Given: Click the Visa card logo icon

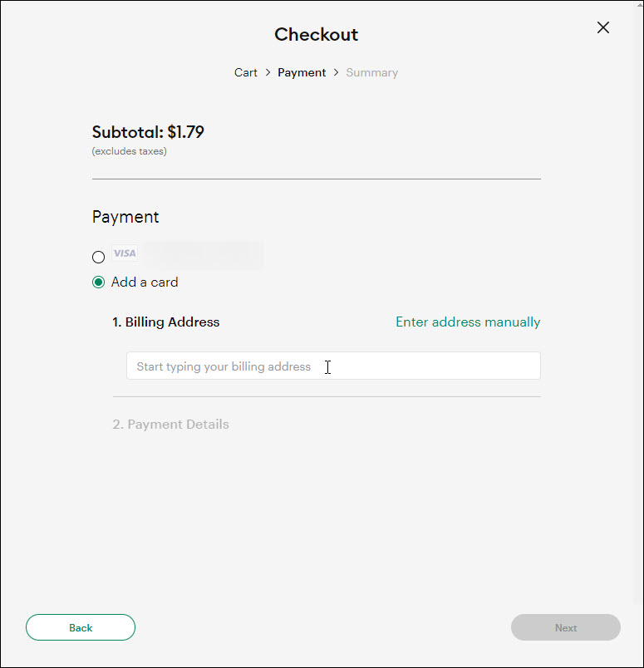Looking at the screenshot, I should click(125, 253).
